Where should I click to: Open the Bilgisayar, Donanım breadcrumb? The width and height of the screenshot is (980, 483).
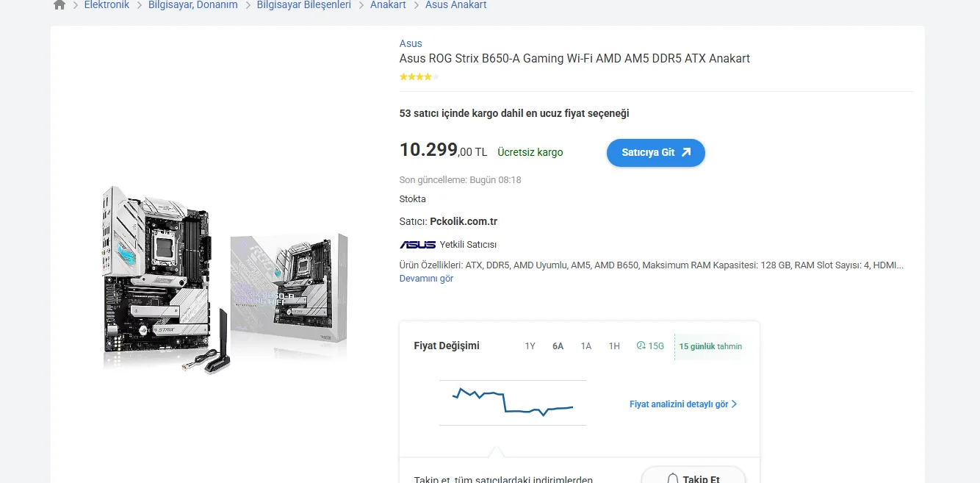pyautogui.click(x=193, y=4)
